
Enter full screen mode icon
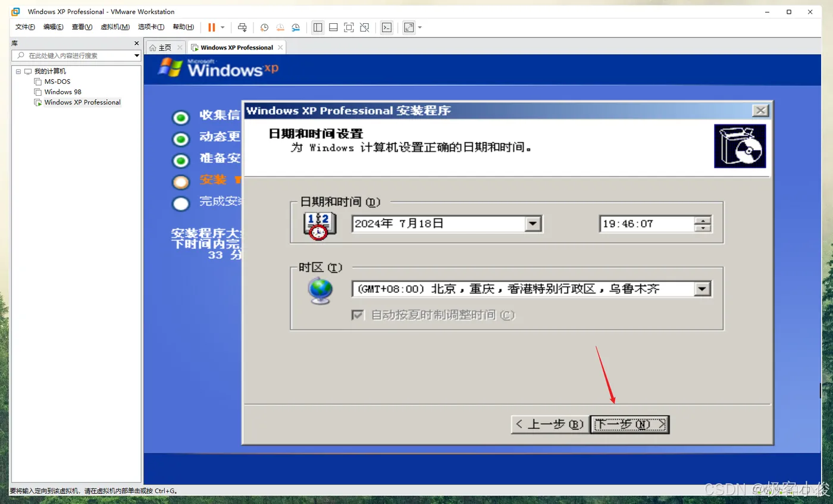(349, 27)
